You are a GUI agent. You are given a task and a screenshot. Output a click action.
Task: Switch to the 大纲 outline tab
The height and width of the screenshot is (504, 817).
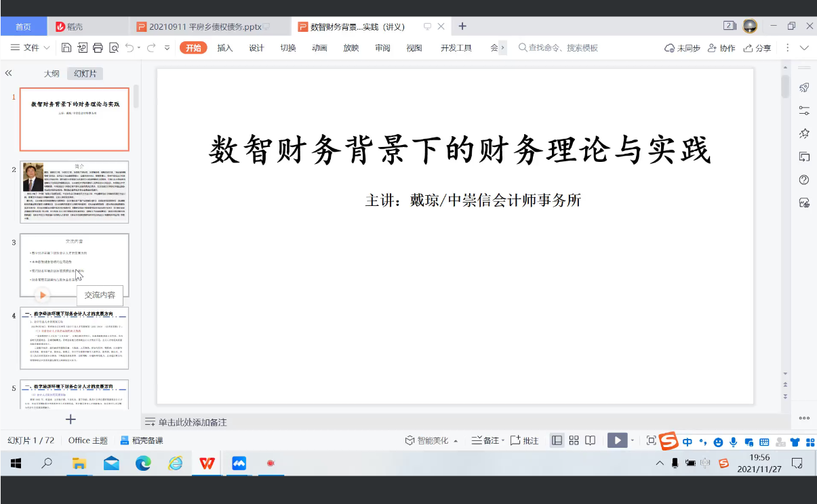52,74
